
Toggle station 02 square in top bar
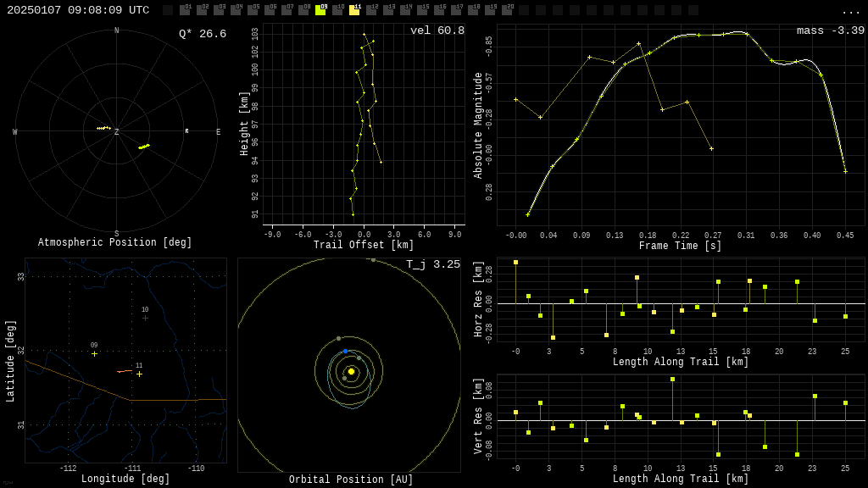tap(202, 10)
